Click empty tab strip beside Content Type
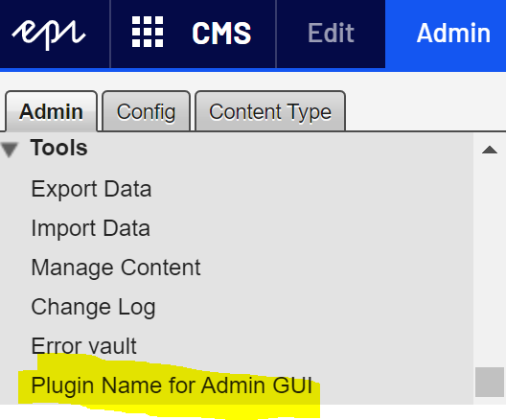This screenshot has height=420, width=506. pyautogui.click(x=425, y=111)
